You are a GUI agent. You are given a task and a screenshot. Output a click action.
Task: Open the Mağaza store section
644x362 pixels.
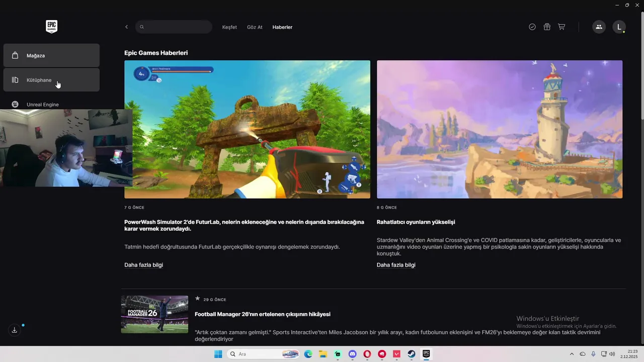pos(51,55)
